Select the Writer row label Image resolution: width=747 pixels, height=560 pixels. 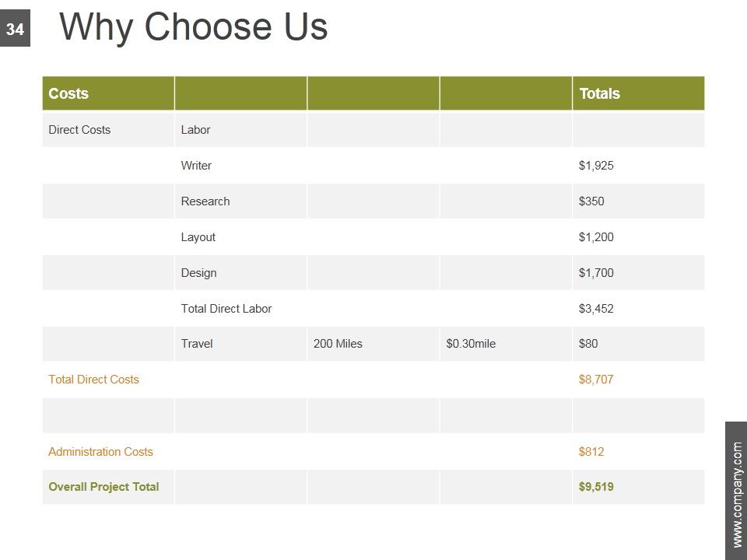[196, 166]
